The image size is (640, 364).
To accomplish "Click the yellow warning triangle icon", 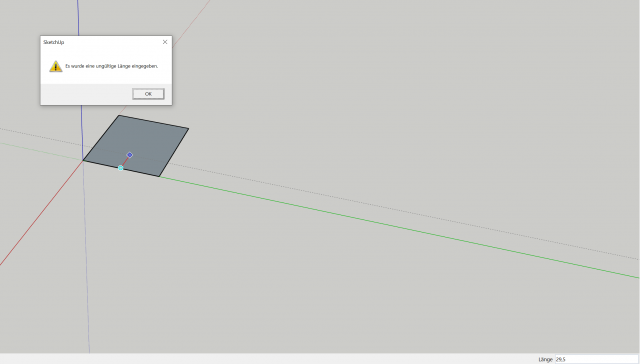I will tap(56, 66).
